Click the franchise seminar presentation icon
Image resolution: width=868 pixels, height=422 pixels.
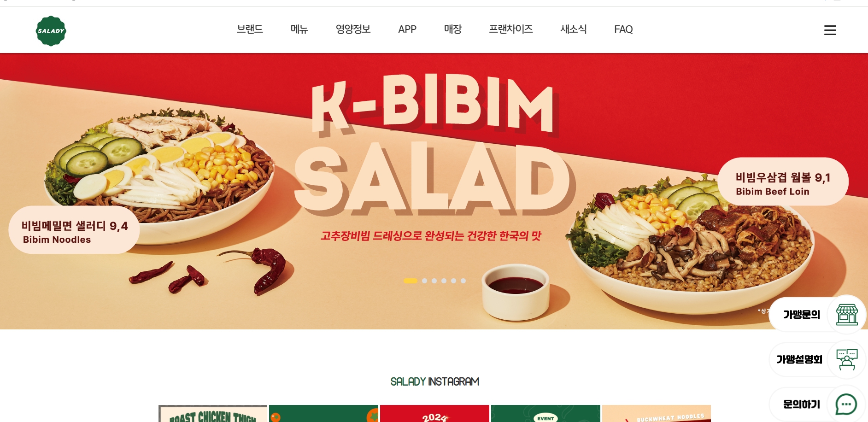click(847, 359)
